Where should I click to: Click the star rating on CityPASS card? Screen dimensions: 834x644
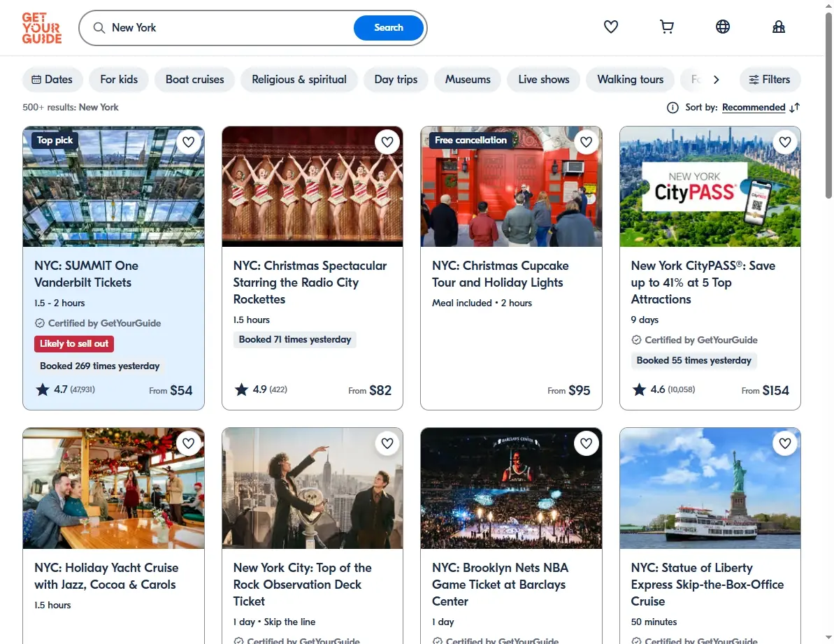click(663, 389)
